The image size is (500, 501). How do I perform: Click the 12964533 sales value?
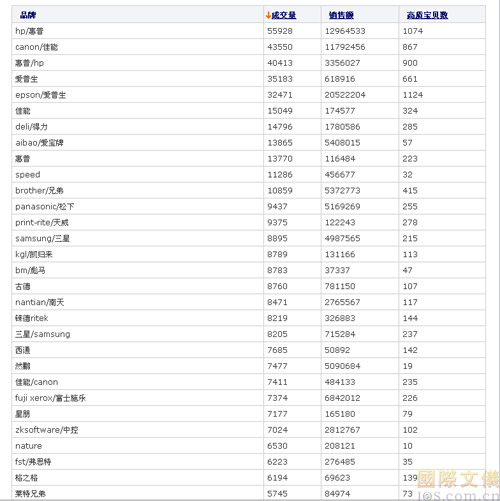pyautogui.click(x=345, y=31)
